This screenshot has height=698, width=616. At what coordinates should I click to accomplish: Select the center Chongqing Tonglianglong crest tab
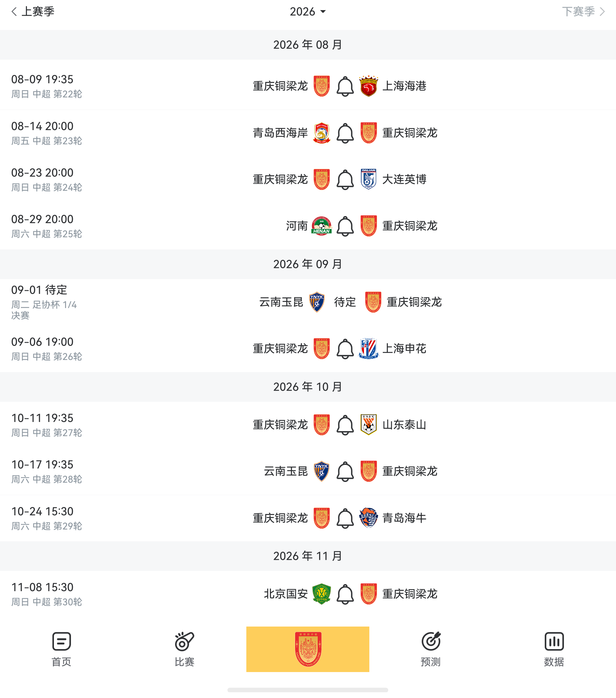308,649
